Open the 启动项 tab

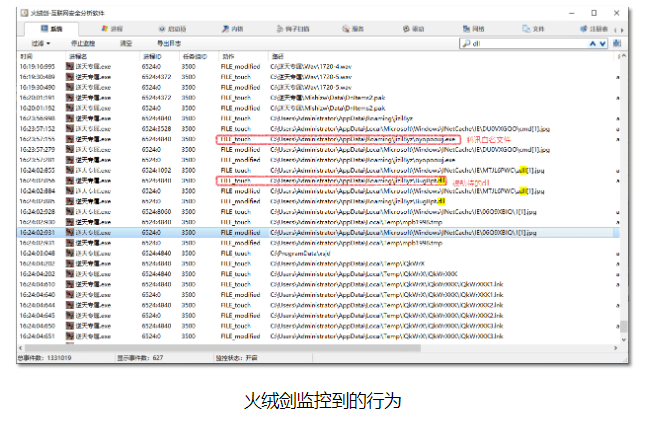point(173,29)
